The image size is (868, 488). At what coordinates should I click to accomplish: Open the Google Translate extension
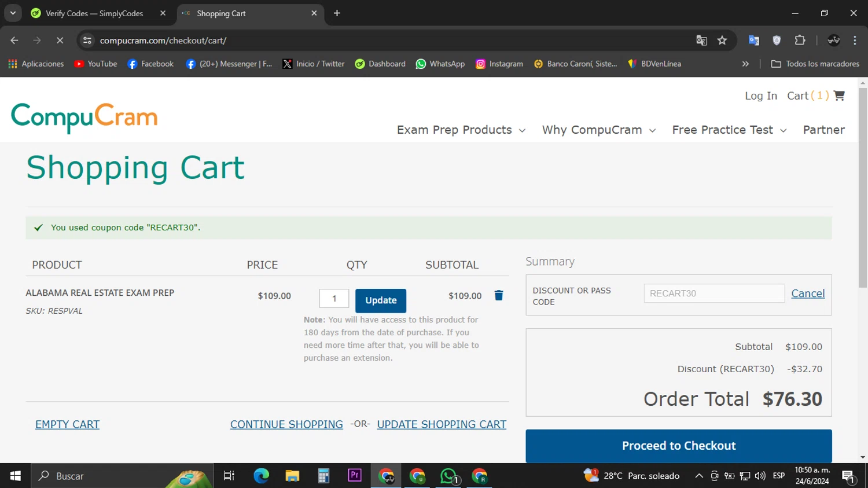point(753,41)
